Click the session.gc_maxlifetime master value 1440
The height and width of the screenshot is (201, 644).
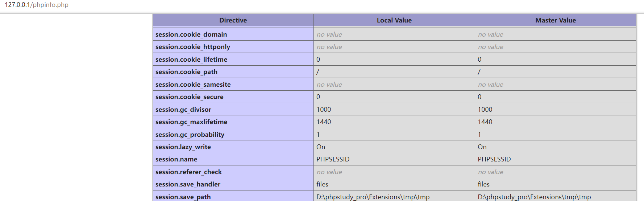coord(485,122)
